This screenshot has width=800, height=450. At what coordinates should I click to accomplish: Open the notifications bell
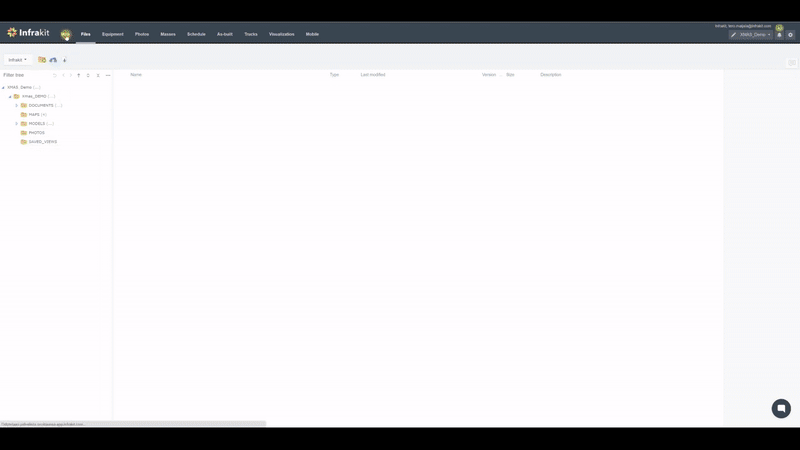[780, 35]
